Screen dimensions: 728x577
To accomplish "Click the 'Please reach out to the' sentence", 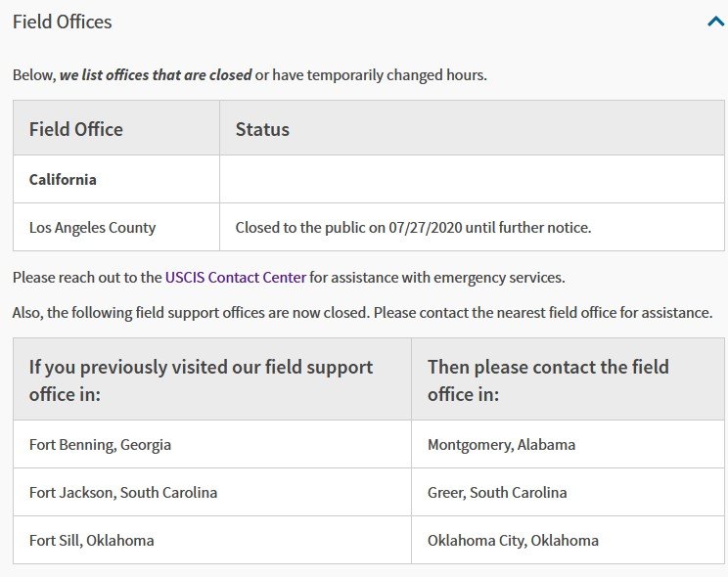I will pos(289,277).
